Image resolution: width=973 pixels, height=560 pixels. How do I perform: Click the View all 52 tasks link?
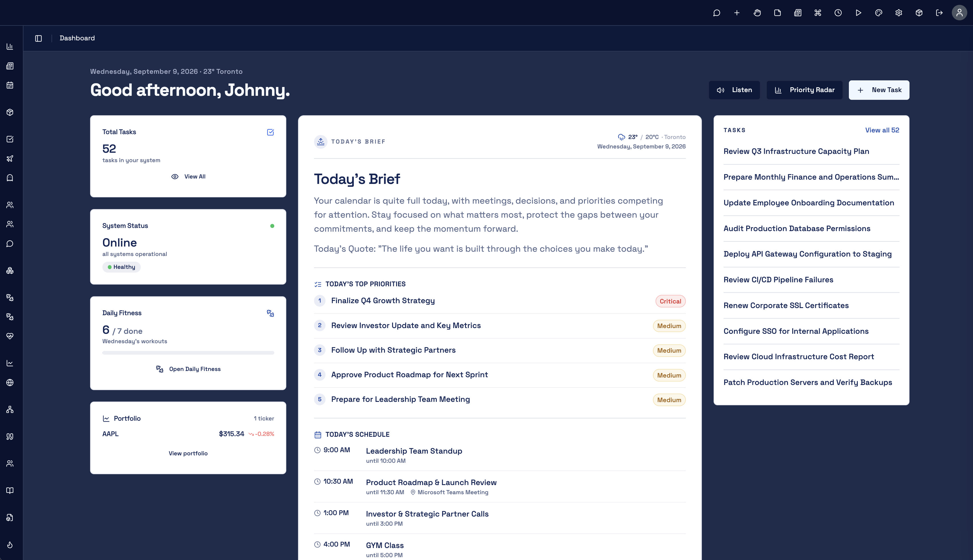coord(882,130)
